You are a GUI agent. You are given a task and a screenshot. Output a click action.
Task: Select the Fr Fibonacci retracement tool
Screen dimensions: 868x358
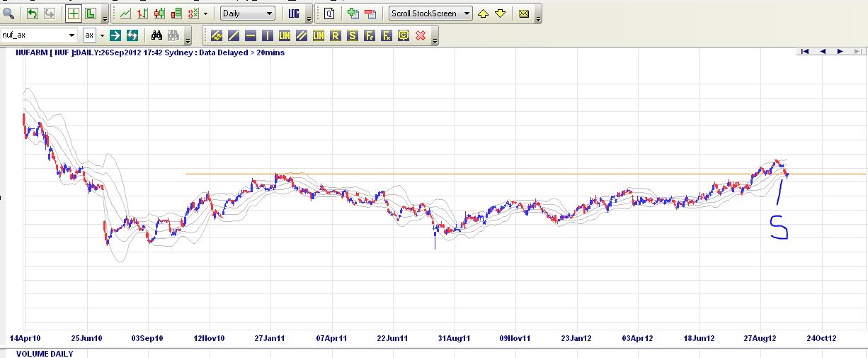370,35
